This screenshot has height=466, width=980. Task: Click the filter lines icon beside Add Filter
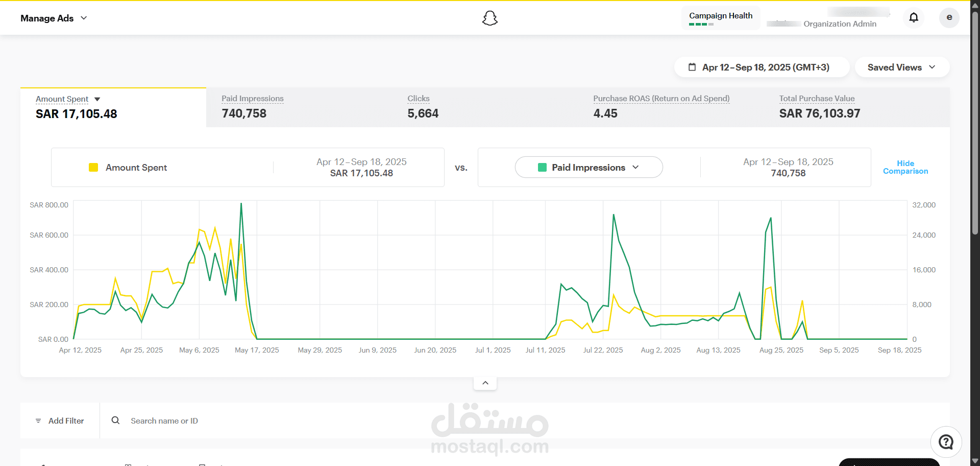[38, 421]
